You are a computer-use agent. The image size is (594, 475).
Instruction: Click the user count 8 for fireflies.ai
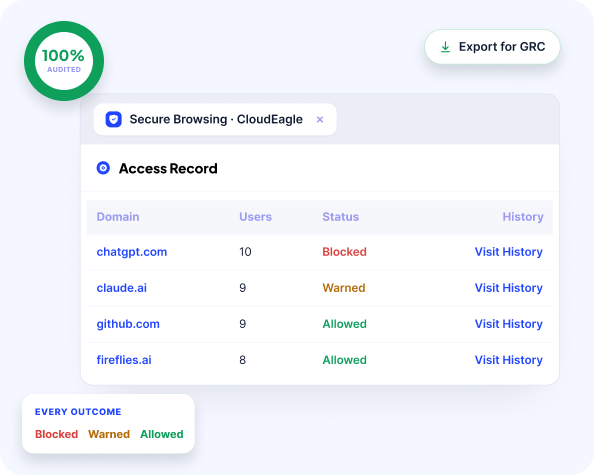[242, 360]
